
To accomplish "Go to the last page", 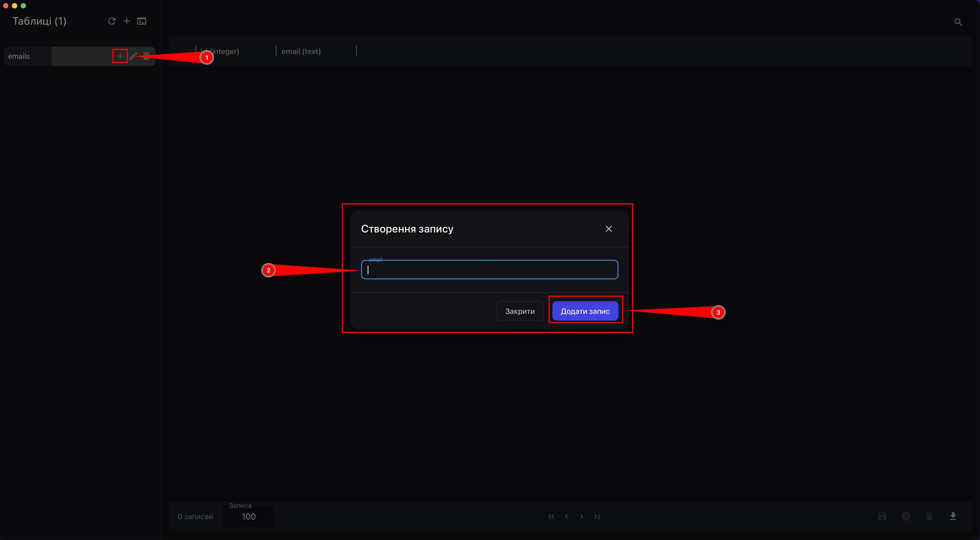I will pos(596,516).
